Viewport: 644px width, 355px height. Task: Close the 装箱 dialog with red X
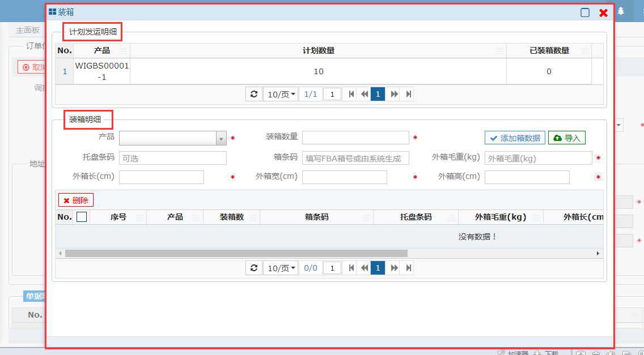603,12
